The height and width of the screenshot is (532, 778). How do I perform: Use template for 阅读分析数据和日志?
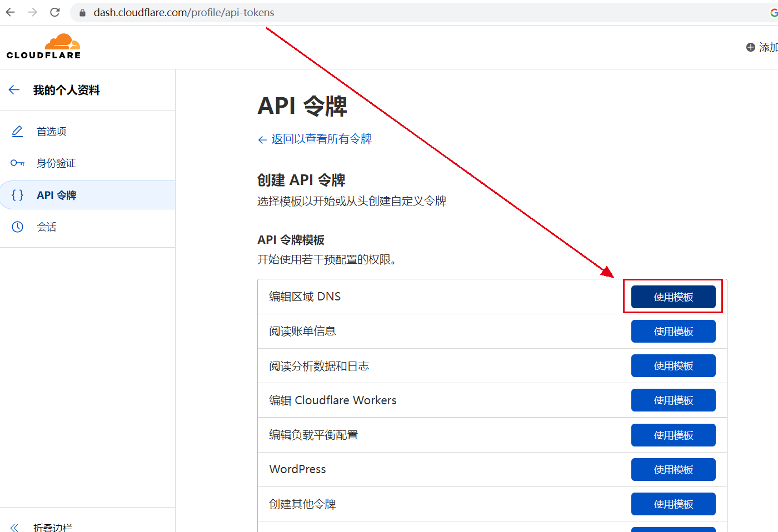673,366
